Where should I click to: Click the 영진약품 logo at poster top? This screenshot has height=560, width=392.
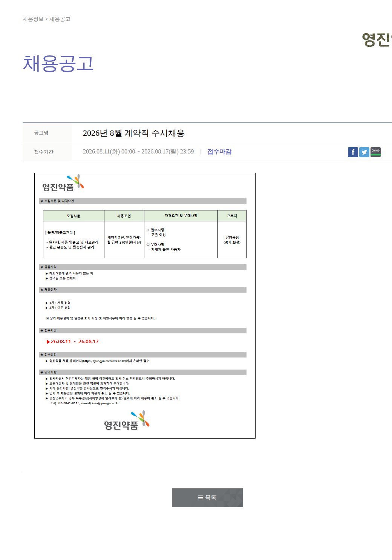pos(63,183)
